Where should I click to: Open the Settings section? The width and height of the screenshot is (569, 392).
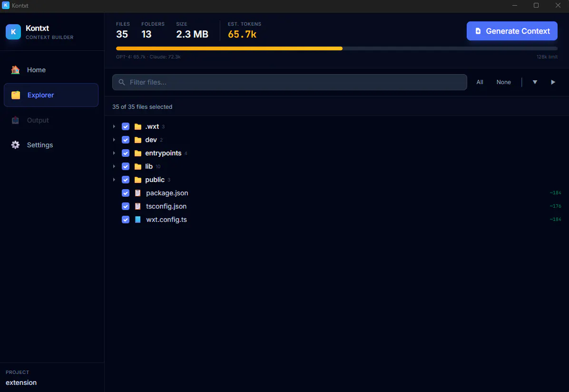(51, 145)
